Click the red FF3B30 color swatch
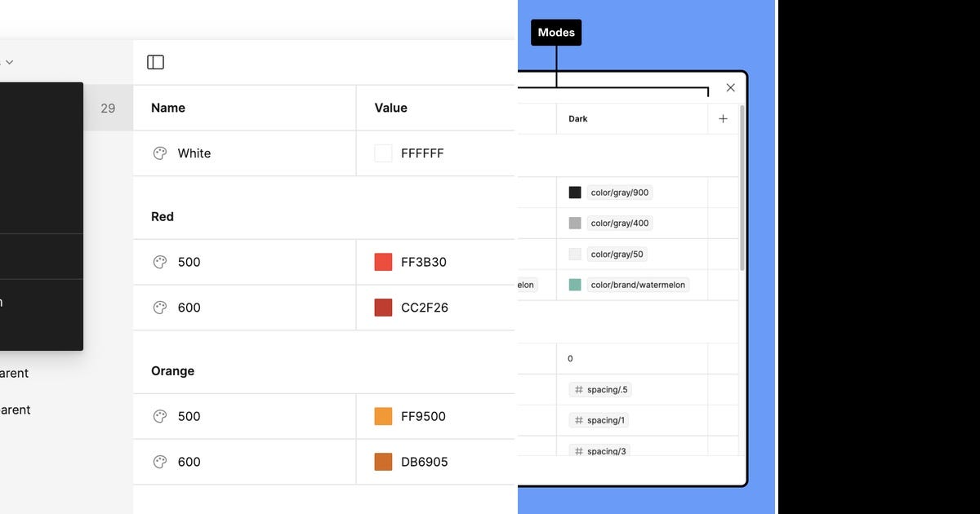Image resolution: width=980 pixels, height=514 pixels. 382,262
